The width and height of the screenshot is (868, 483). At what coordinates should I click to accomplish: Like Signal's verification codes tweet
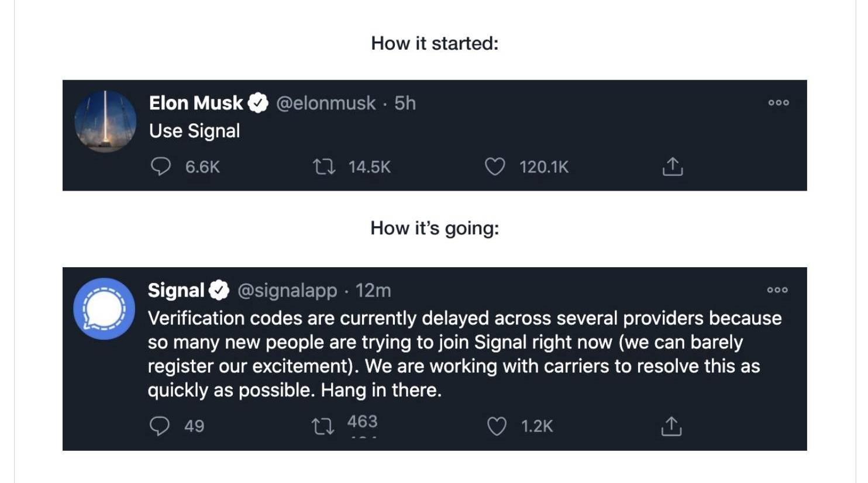point(497,426)
